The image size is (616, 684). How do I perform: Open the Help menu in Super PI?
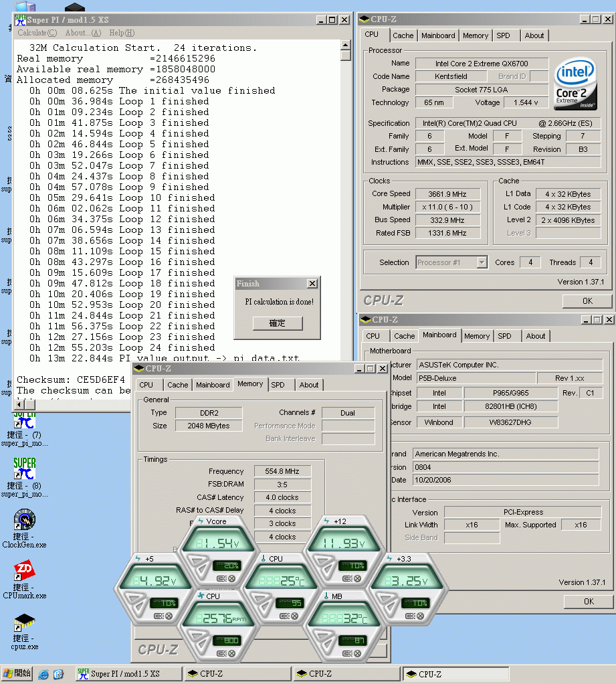click(x=122, y=33)
